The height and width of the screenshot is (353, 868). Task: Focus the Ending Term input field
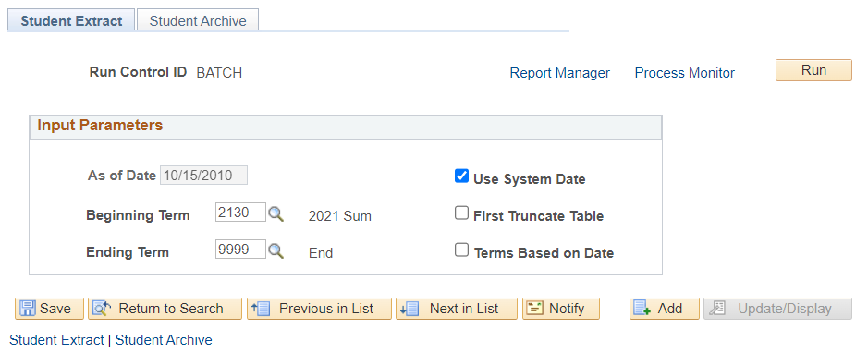241,250
